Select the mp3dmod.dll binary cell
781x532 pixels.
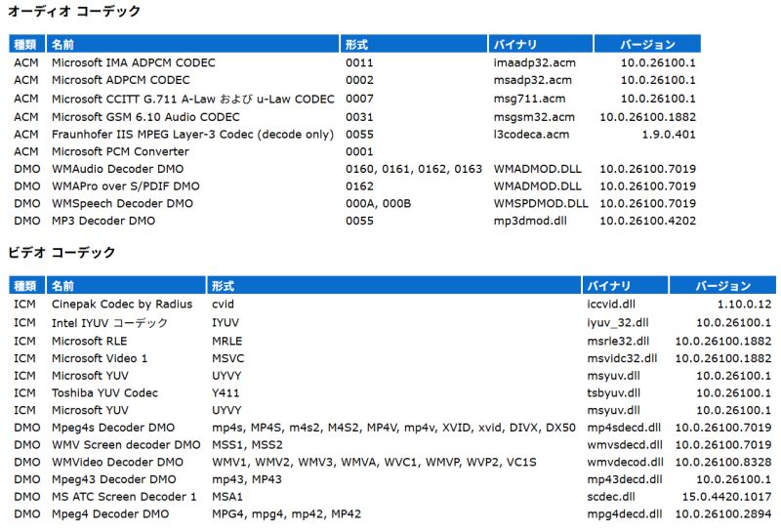[x=530, y=221]
